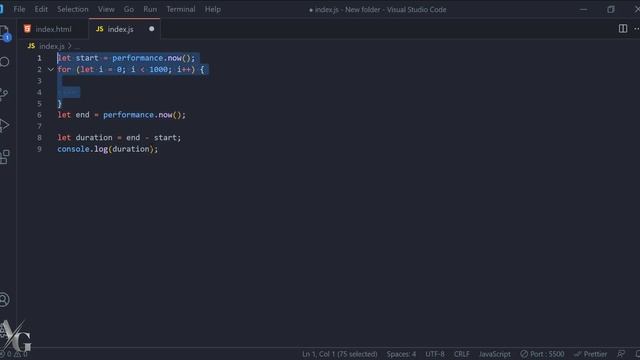Open the Source Control view icon
Screen dimensions: 640x360
4,94
